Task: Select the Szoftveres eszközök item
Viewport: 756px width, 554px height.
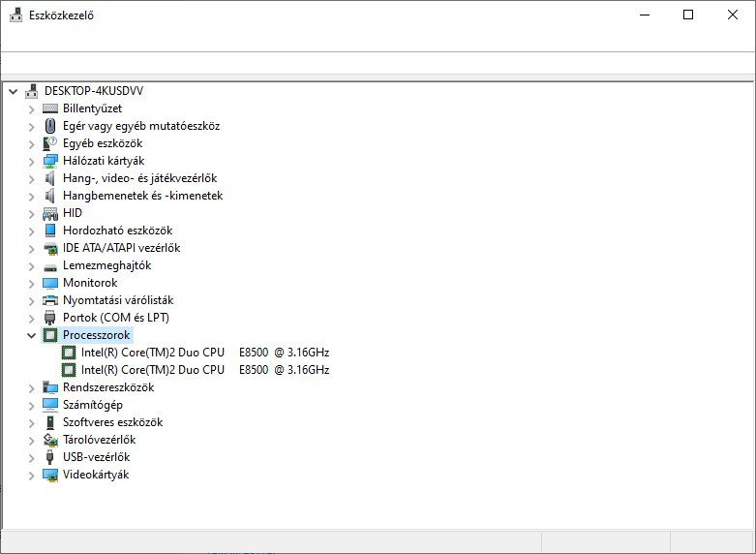Action: [112, 422]
